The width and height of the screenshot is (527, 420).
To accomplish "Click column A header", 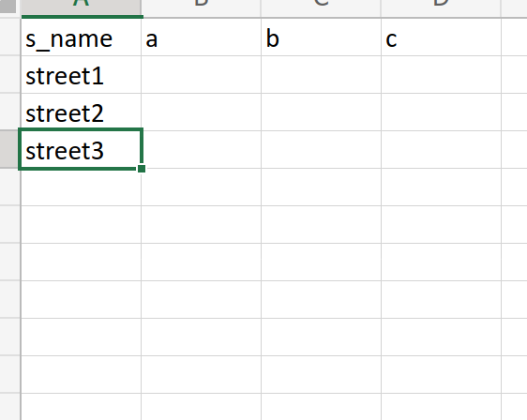I will pyautogui.click(x=81, y=7).
